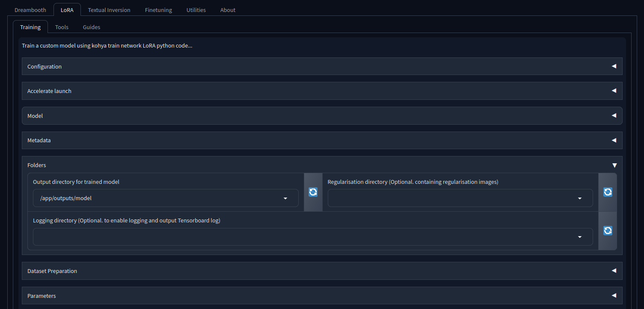
Task: Expand the Dataset Preparation section
Action: point(322,271)
